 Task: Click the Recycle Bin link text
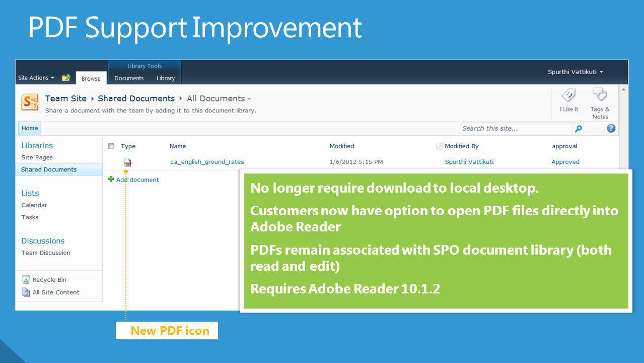click(x=49, y=280)
